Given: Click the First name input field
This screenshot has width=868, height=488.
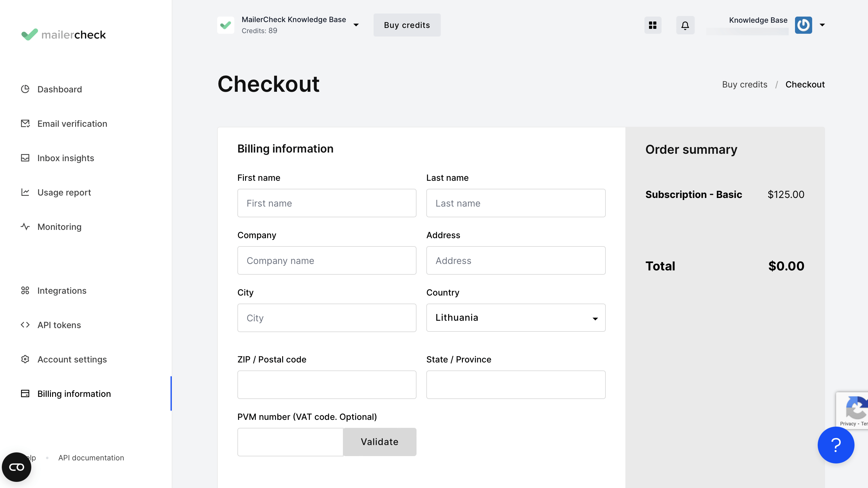Looking at the screenshot, I should (327, 203).
